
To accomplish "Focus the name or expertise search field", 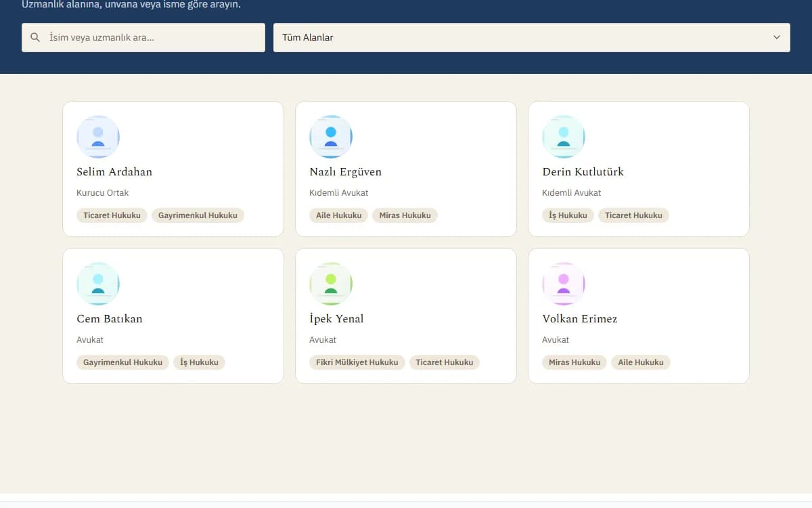I will click(143, 38).
